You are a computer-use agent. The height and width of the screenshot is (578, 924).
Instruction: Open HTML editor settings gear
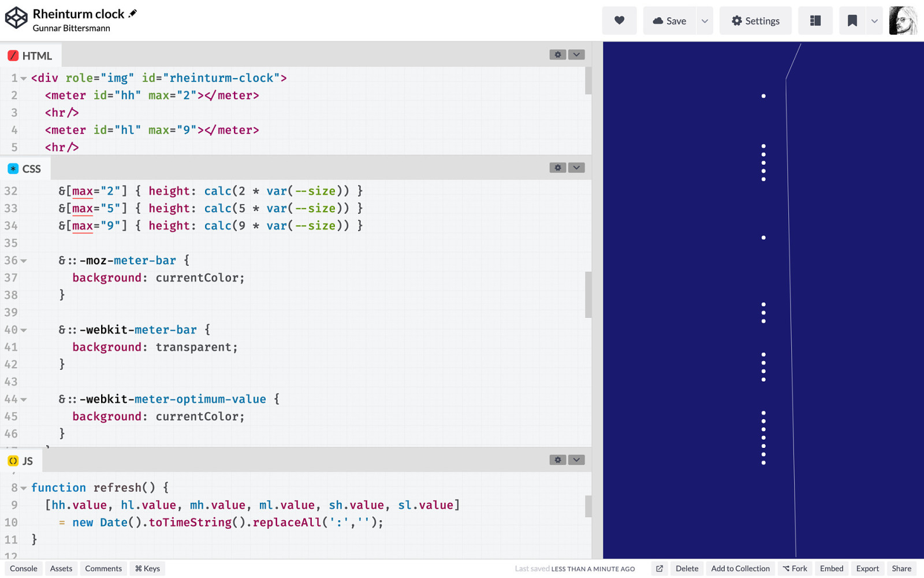coord(558,54)
